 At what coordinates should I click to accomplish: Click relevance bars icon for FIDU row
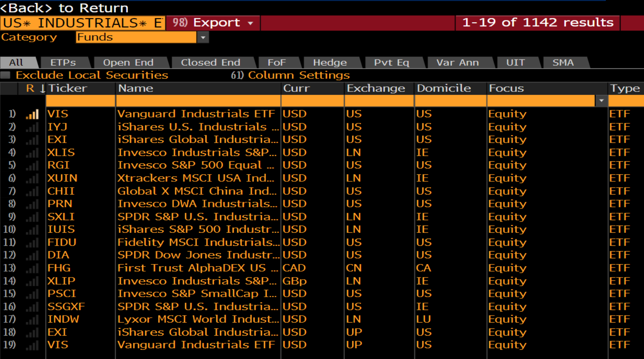(x=32, y=243)
